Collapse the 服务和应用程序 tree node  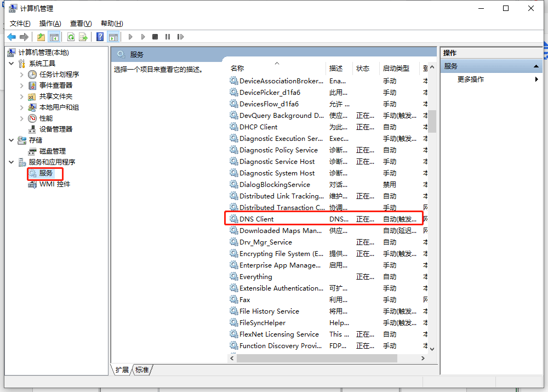(12, 162)
